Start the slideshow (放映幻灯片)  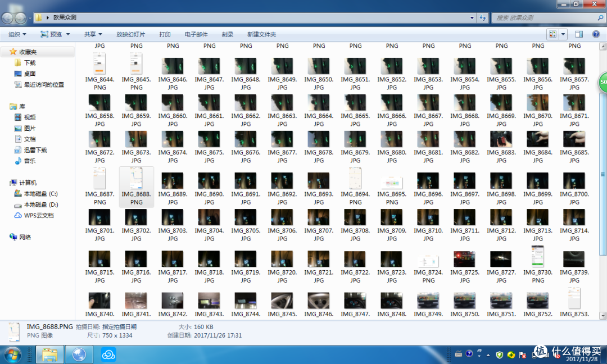130,34
